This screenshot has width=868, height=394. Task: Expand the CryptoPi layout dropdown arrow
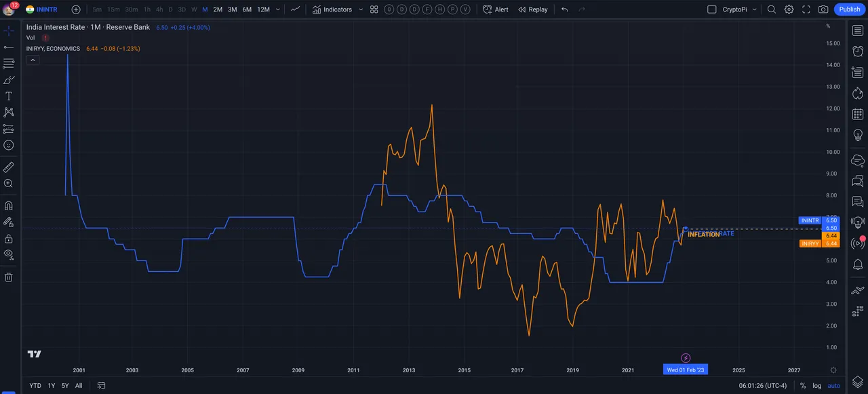point(754,9)
